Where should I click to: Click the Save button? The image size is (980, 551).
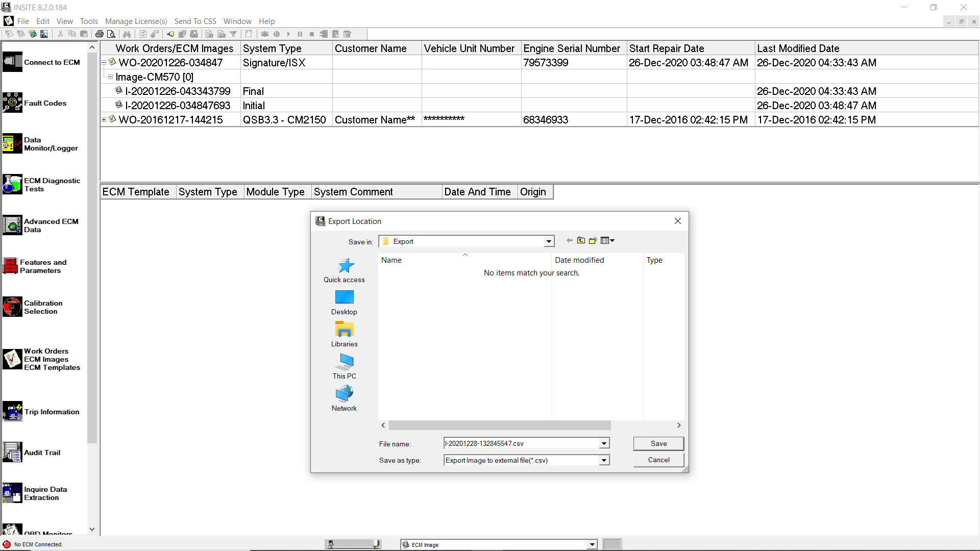click(x=658, y=443)
